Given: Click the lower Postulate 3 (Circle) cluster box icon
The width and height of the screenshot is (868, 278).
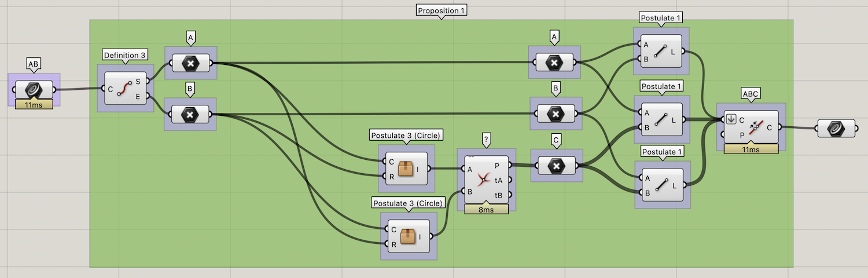Looking at the screenshot, I should click(409, 237).
